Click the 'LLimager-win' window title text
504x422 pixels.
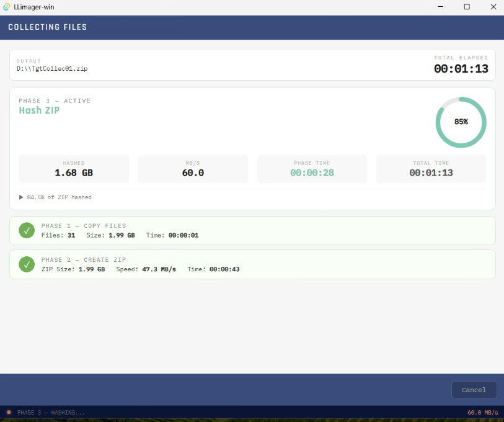[x=33, y=7]
